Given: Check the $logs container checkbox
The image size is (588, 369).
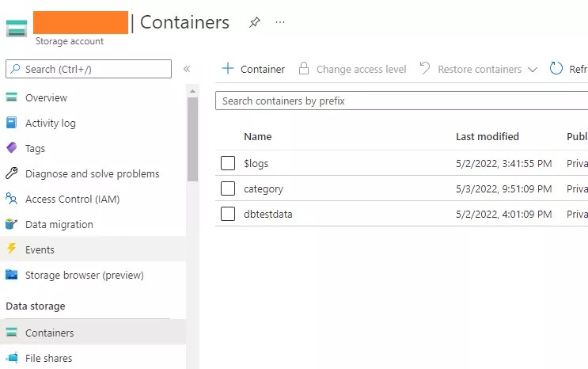Looking at the screenshot, I should [228, 163].
